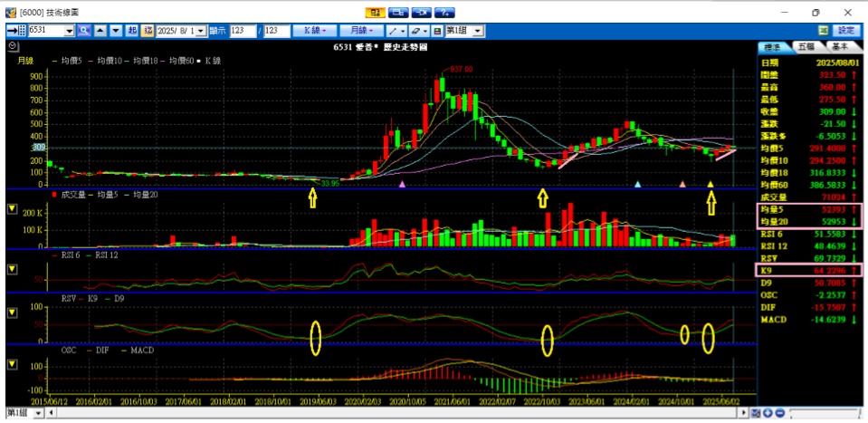Image resolution: width=868 pixels, height=423 pixels.
Task: Toggle the MACD panel arrow button
Action: 12,363
